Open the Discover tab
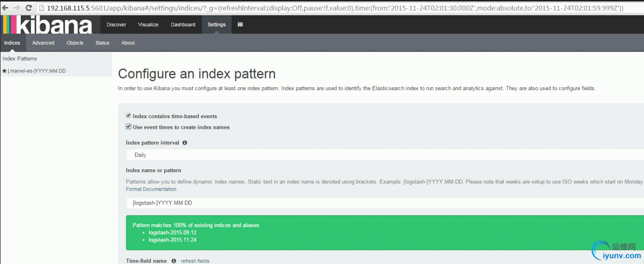This screenshot has height=264, width=644. [x=116, y=24]
